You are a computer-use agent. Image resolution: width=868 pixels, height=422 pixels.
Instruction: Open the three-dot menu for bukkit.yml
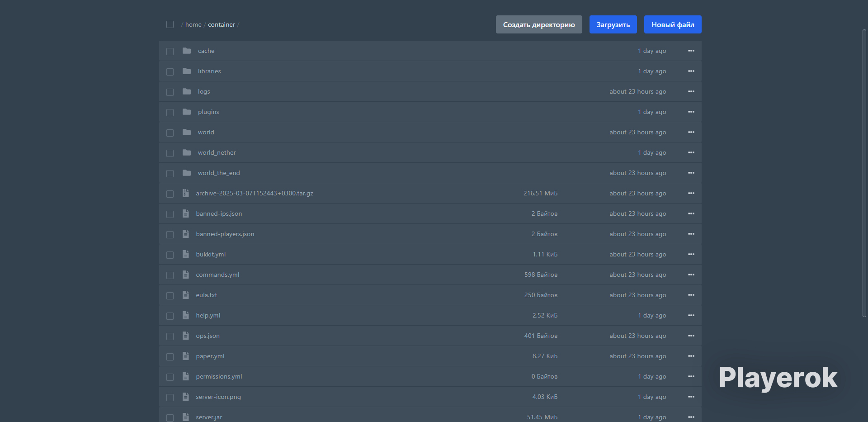tap(691, 254)
